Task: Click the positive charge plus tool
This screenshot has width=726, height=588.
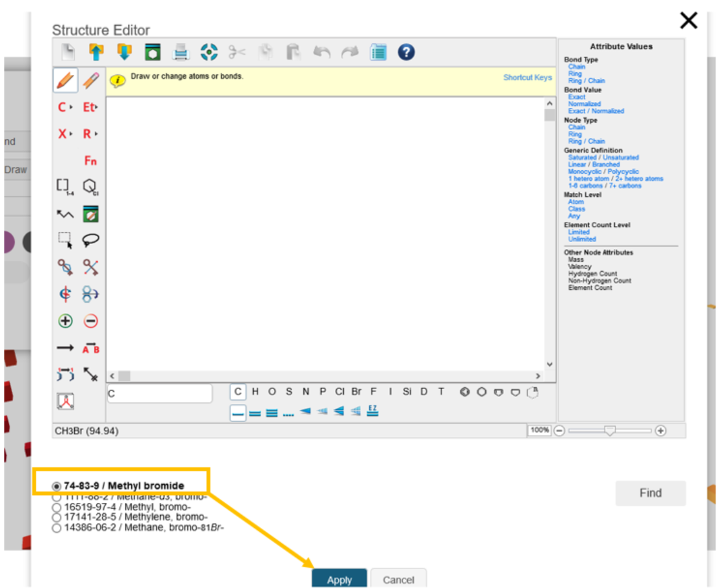Action: [x=65, y=321]
